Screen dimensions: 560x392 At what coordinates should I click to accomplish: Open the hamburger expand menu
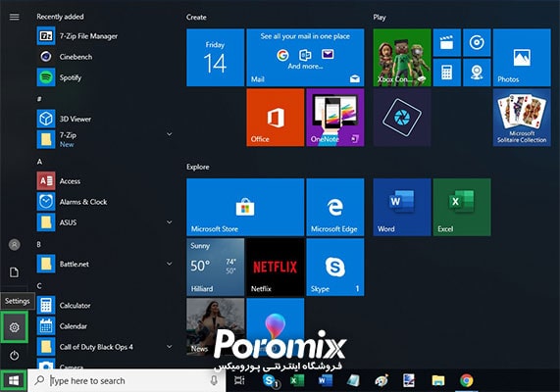click(15, 17)
